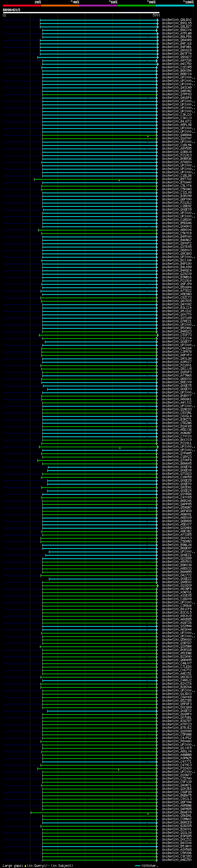Select hit label UniRef100_B0BM36
197x868 pixels.
pos(176,159)
